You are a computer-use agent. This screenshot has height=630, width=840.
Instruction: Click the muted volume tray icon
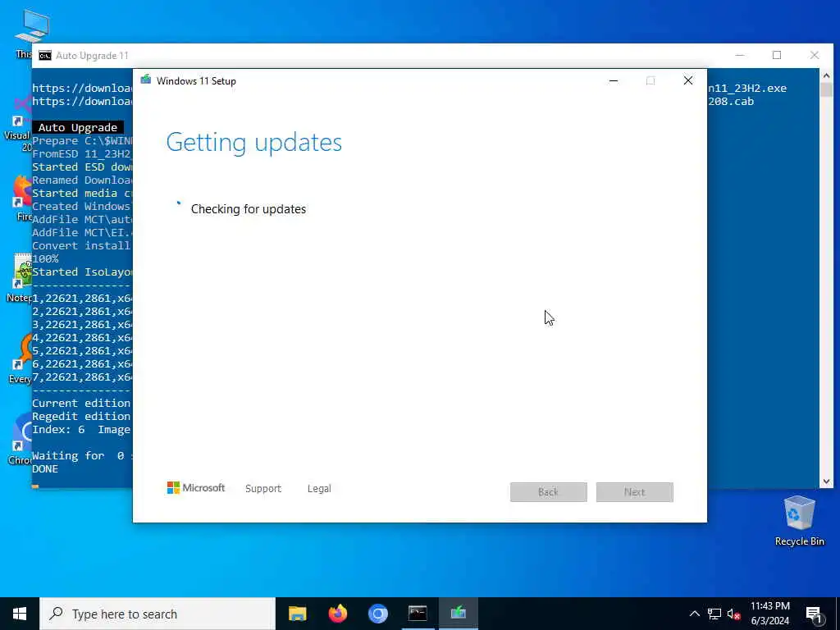(733, 614)
